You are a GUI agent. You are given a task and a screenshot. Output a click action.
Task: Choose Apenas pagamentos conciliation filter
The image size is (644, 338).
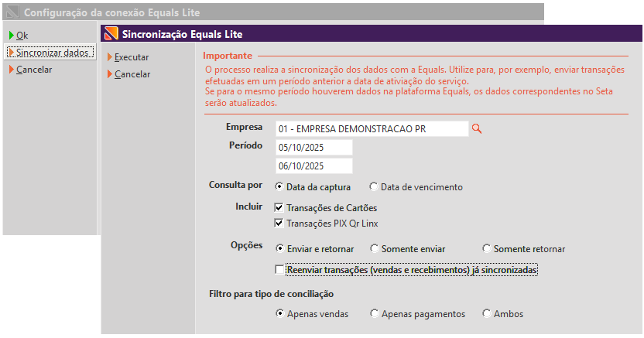(374, 314)
